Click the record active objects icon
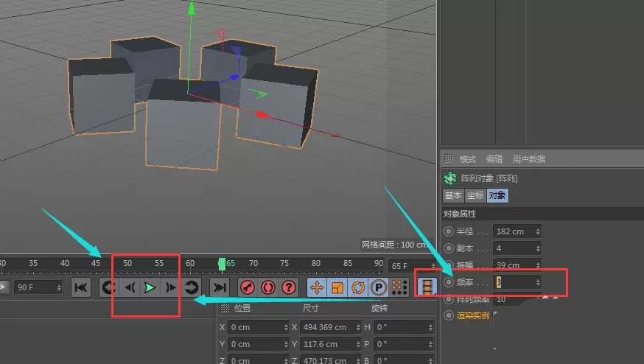The width and height of the screenshot is (644, 364). (248, 287)
